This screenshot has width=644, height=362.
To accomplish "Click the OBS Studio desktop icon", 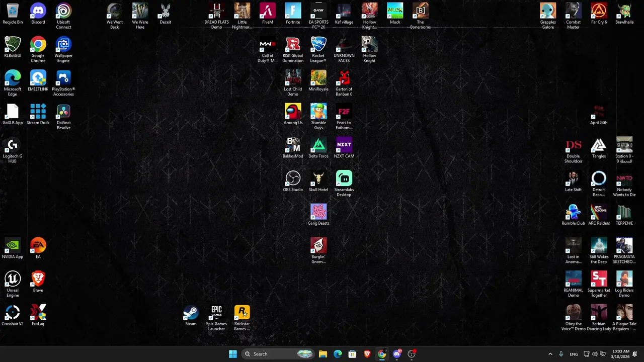I will click(x=293, y=182).
